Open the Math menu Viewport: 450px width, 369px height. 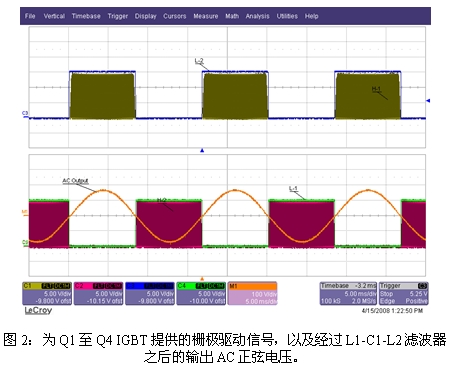232,16
